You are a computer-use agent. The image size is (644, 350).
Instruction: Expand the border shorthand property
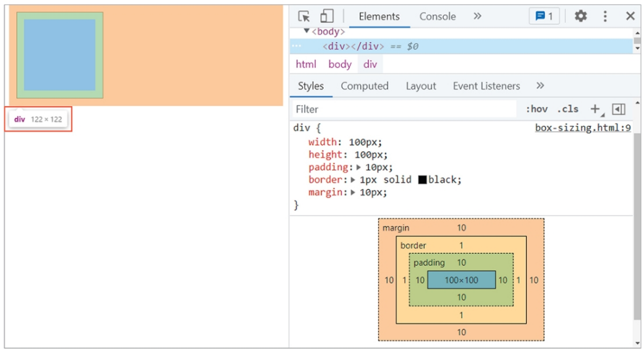(353, 180)
